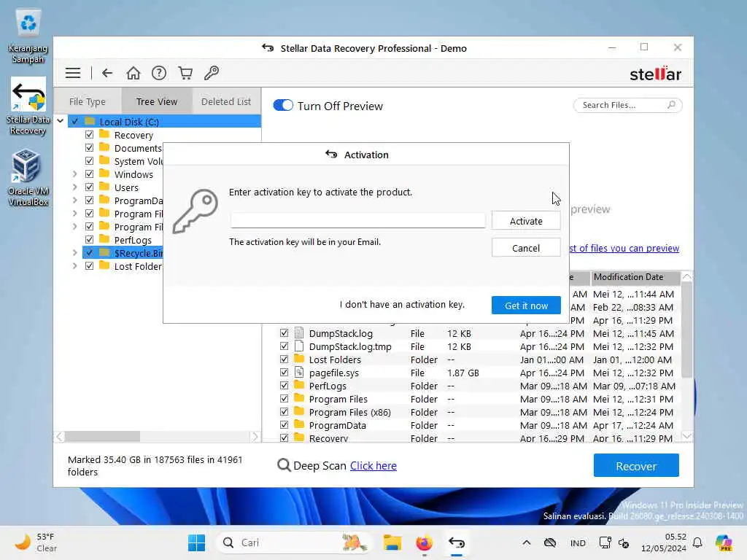Open list of files you can preview link

624,248
